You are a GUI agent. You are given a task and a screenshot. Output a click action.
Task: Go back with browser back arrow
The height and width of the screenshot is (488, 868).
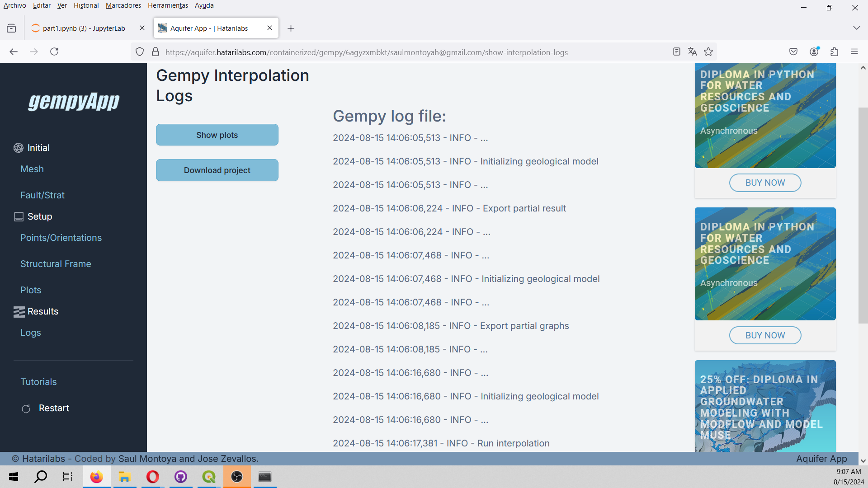click(14, 52)
